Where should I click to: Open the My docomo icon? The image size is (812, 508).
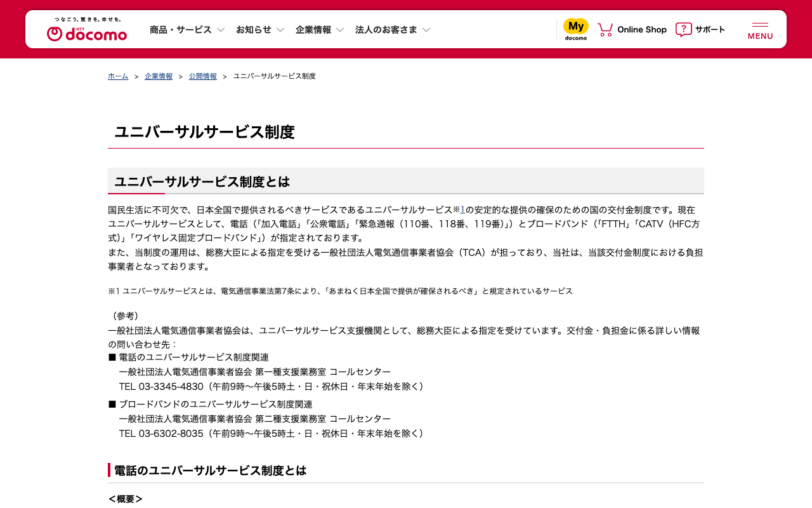pos(576,29)
